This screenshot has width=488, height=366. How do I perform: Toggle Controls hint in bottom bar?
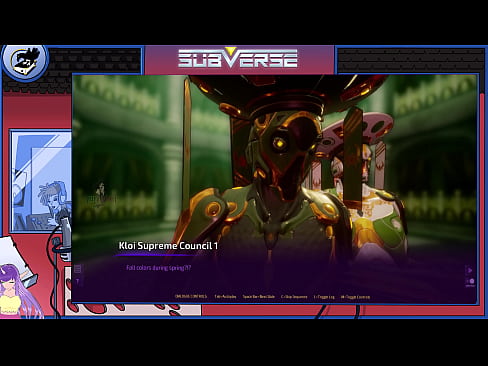pyautogui.click(x=355, y=297)
